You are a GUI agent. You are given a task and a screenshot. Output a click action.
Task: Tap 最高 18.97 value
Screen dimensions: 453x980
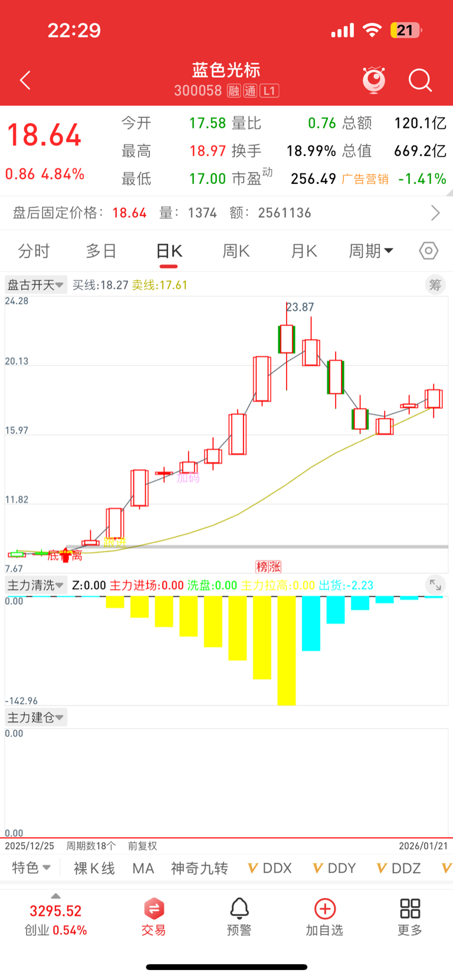[x=208, y=151]
